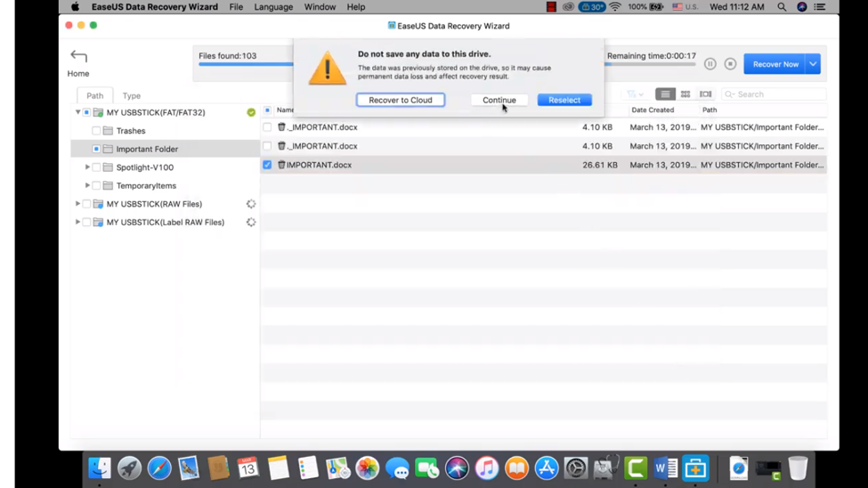Open Photos from the dock
Screen dimensions: 868x488
368,468
